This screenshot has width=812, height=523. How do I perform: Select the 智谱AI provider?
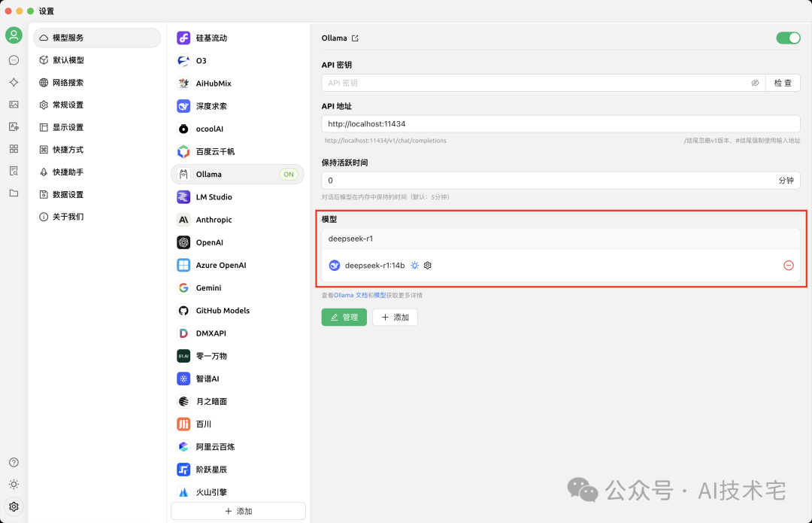238,379
